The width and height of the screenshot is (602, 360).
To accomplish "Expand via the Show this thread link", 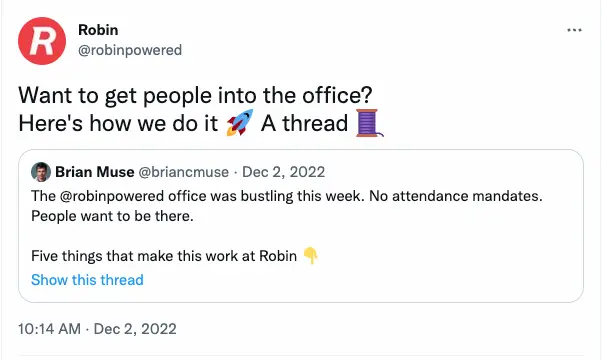I will (87, 280).
